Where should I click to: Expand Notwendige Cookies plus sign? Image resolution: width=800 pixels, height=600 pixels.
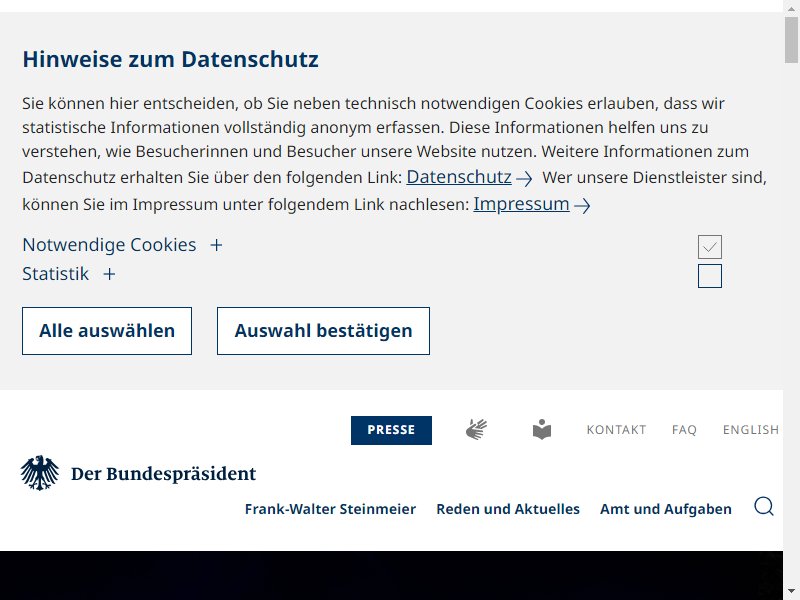pyautogui.click(x=216, y=245)
